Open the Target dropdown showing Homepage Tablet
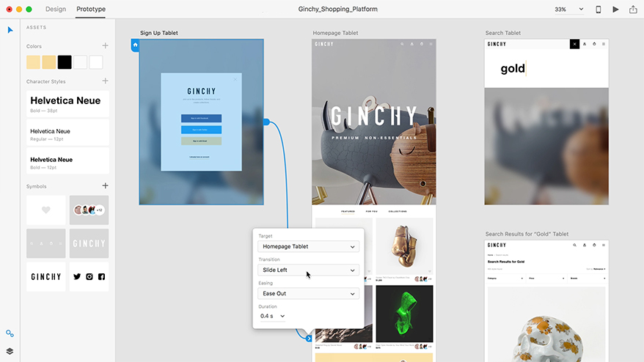This screenshot has height=362, width=644. [x=309, y=247]
